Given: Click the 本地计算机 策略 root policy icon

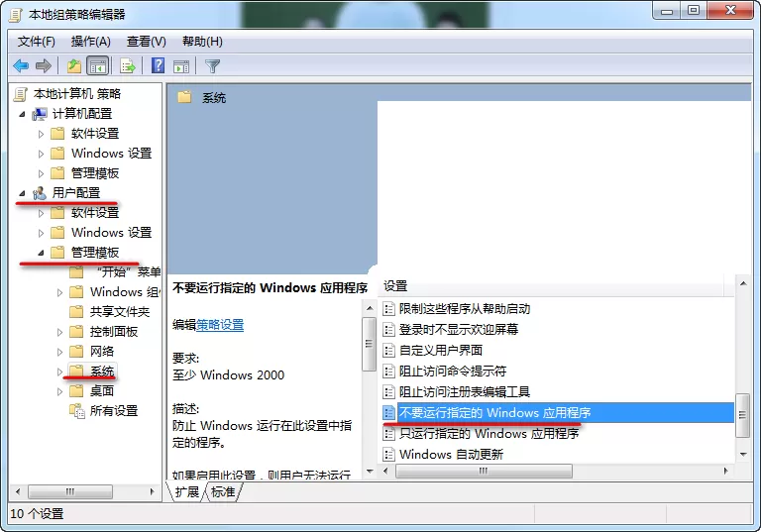Looking at the screenshot, I should click(21, 94).
